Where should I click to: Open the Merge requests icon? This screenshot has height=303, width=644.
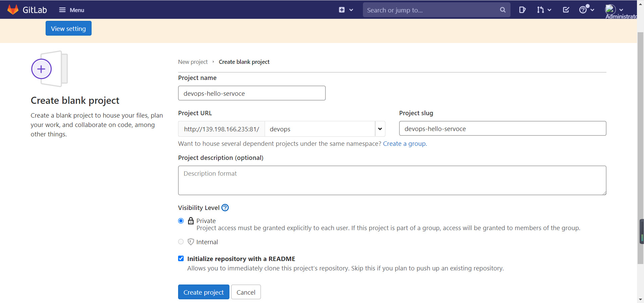[540, 10]
